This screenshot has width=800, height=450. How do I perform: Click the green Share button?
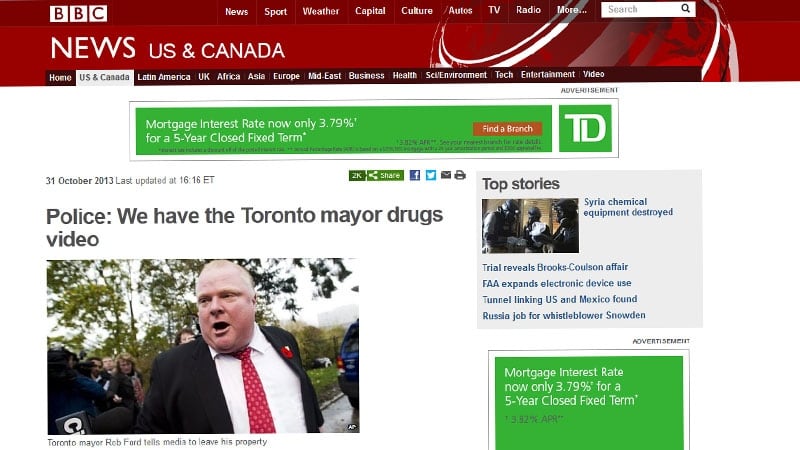click(x=385, y=176)
